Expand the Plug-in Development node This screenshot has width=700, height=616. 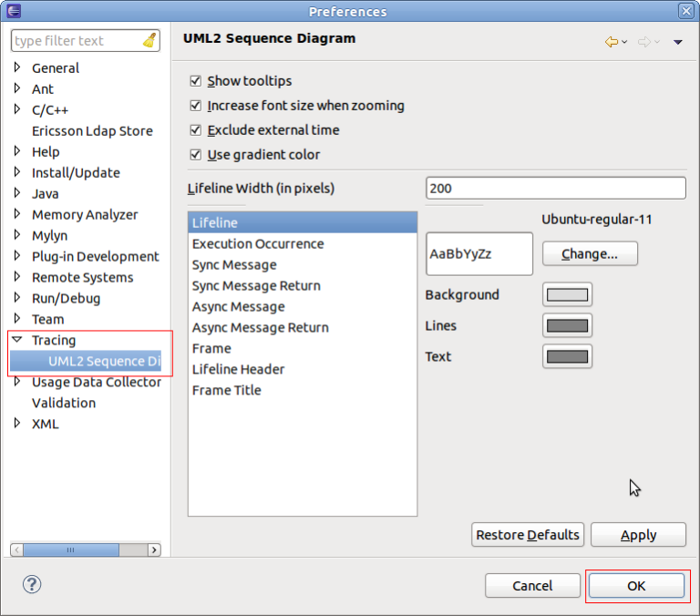pyautogui.click(x=17, y=256)
